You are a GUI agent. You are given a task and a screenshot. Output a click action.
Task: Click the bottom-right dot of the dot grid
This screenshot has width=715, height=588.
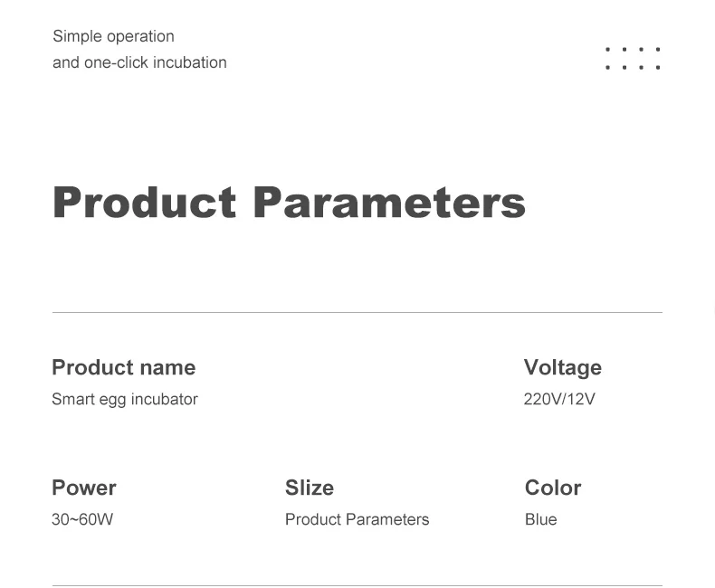(x=658, y=67)
